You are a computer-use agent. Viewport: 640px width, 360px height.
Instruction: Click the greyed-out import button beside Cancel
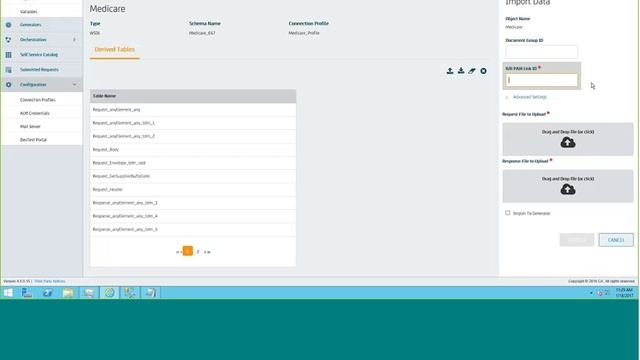tap(577, 240)
